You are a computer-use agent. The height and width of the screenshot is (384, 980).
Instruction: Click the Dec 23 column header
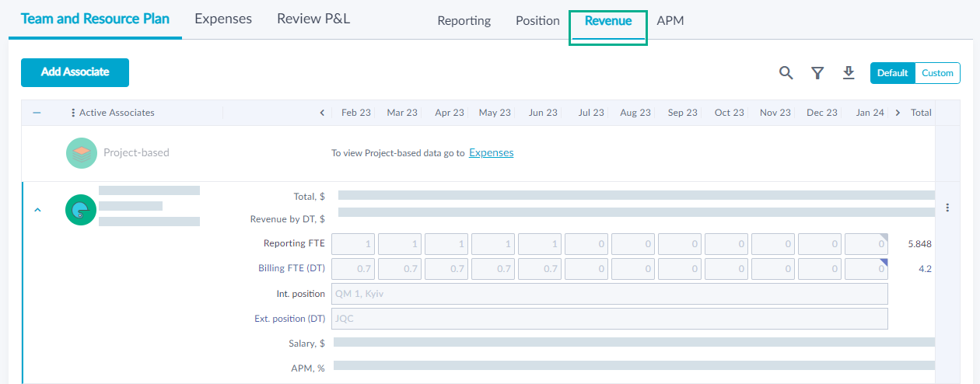click(822, 113)
